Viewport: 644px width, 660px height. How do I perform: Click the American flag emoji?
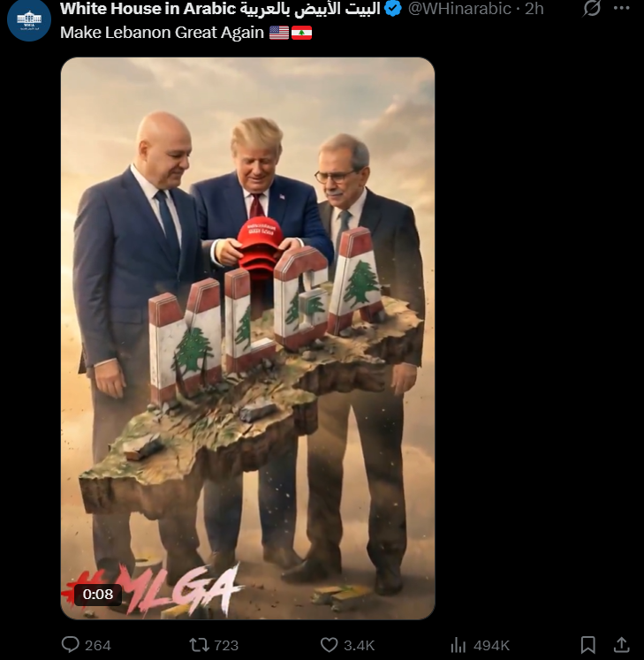click(279, 33)
